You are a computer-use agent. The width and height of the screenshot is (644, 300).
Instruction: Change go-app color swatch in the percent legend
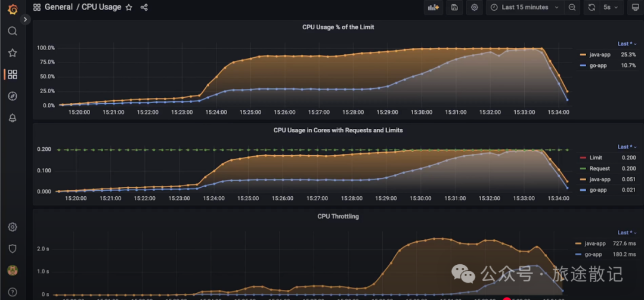point(583,66)
